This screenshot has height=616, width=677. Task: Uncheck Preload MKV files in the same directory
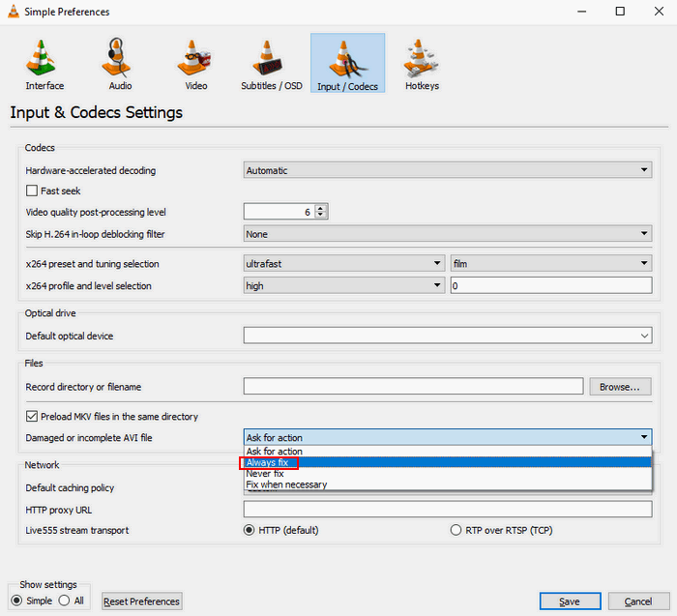pyautogui.click(x=32, y=416)
